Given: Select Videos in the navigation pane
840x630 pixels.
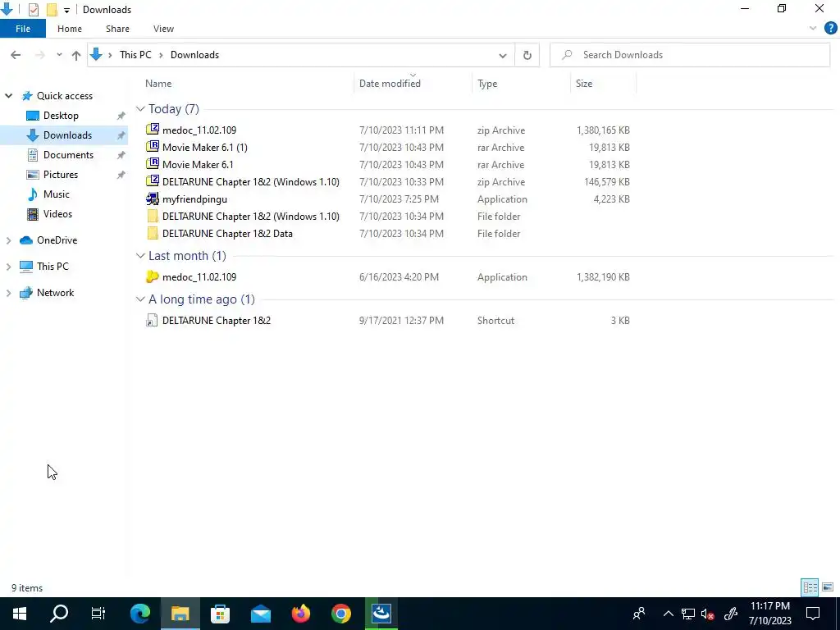Looking at the screenshot, I should 57,214.
